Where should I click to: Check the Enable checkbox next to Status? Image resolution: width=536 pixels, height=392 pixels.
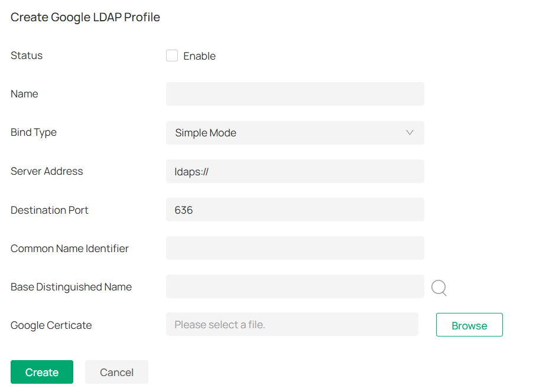coord(171,55)
